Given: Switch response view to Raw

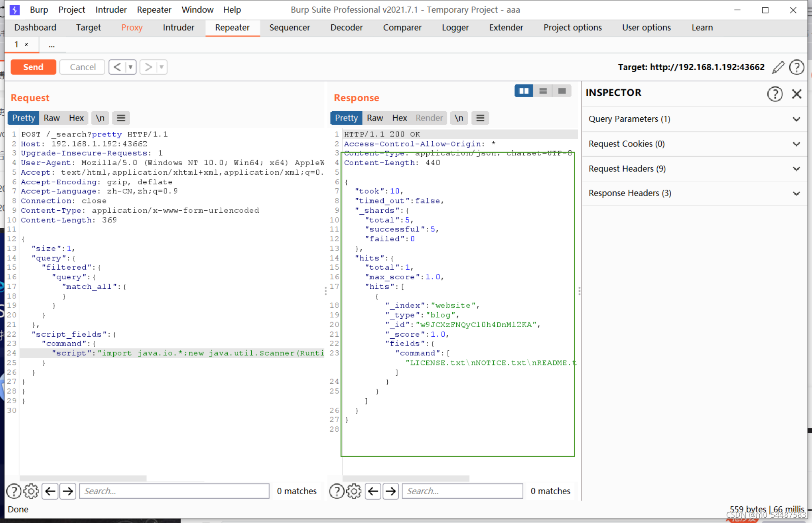Looking at the screenshot, I should coord(375,118).
